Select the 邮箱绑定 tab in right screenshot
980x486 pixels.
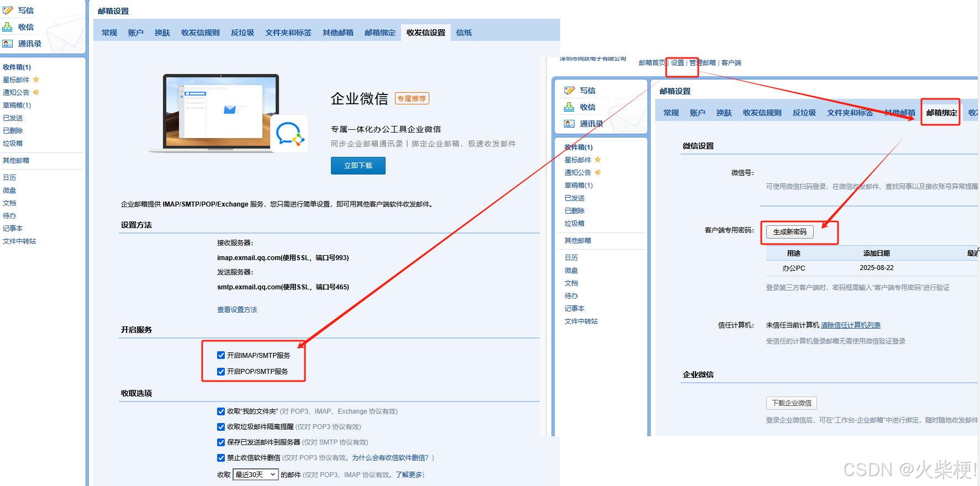coord(941,113)
